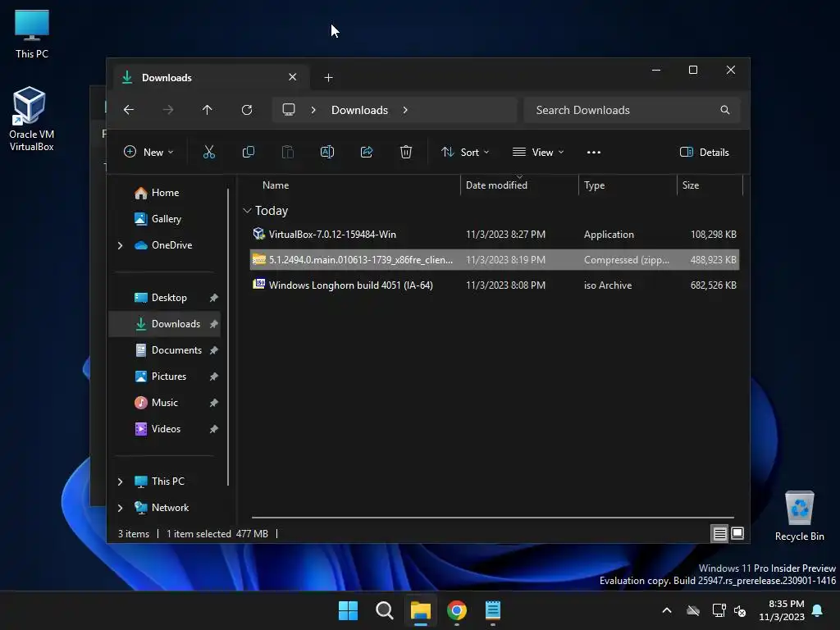This screenshot has height=630, width=840.
Task: Sort by Type column header
Action: coord(594,185)
